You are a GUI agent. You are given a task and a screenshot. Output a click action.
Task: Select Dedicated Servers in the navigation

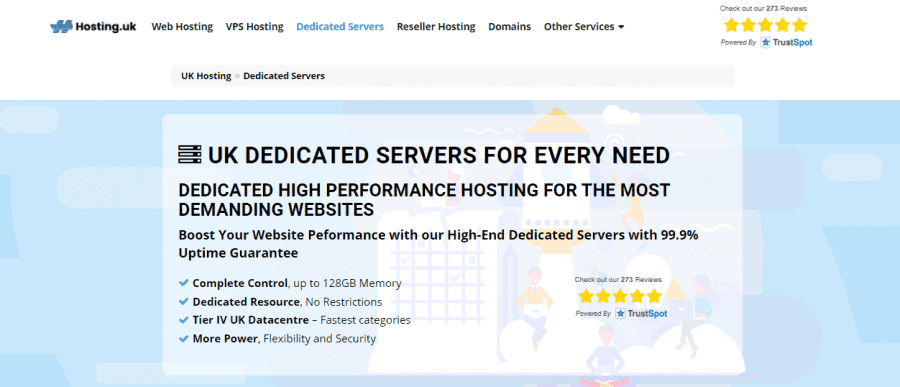[x=340, y=26]
